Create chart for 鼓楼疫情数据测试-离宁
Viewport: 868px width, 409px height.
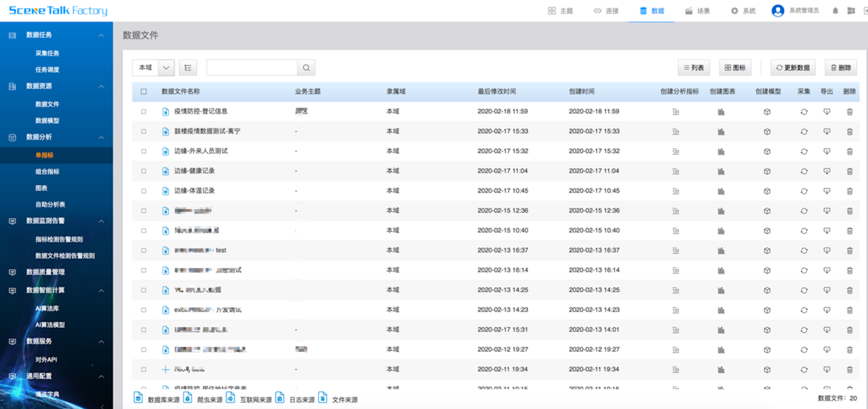pyautogui.click(x=721, y=132)
